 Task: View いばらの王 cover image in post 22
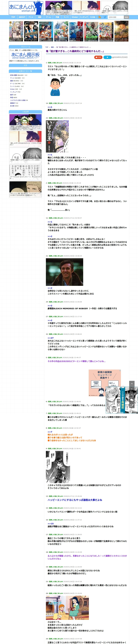[57, 137]
